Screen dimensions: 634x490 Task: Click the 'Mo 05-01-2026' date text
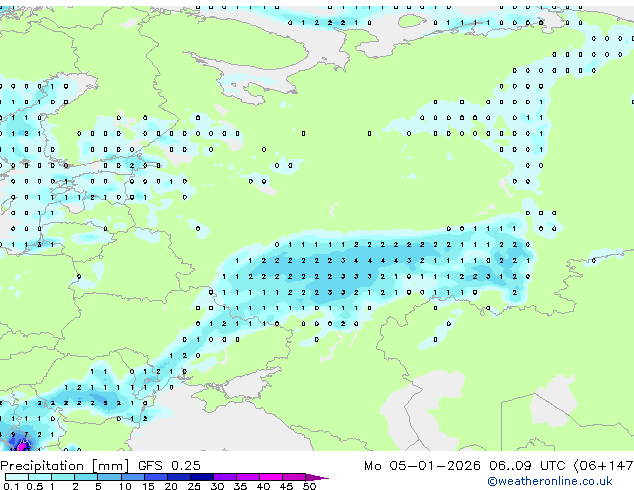(422, 466)
